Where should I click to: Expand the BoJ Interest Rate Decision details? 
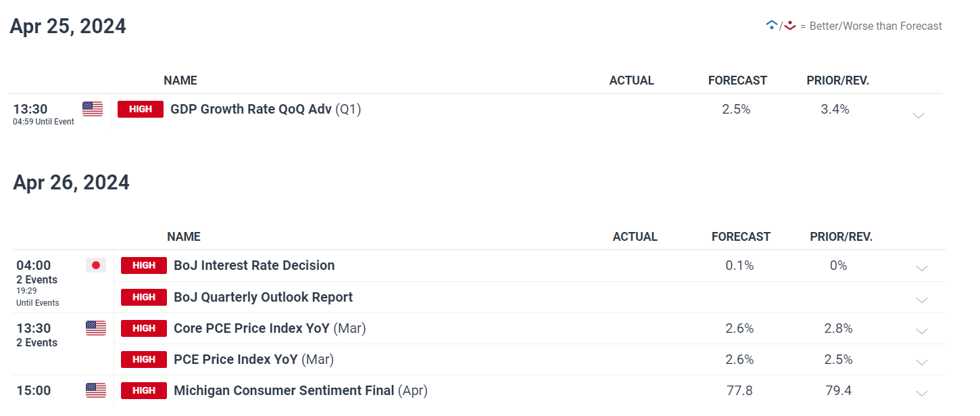coord(921,269)
